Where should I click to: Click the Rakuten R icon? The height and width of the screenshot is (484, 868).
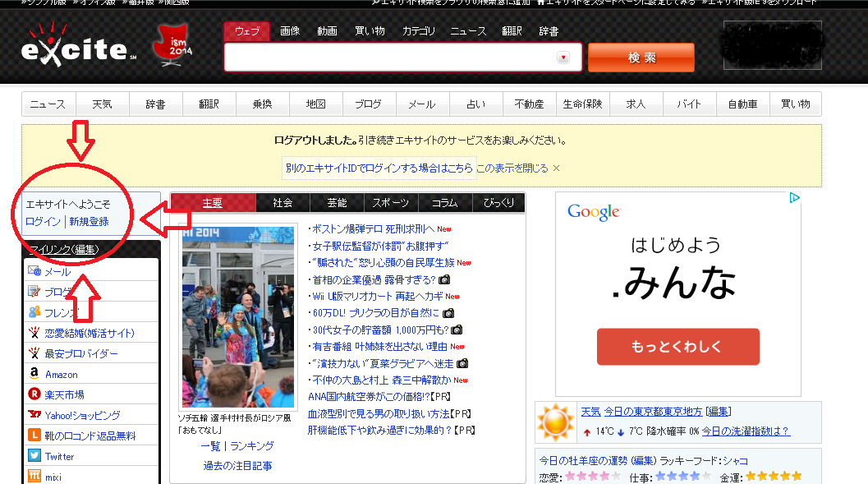coord(34,394)
